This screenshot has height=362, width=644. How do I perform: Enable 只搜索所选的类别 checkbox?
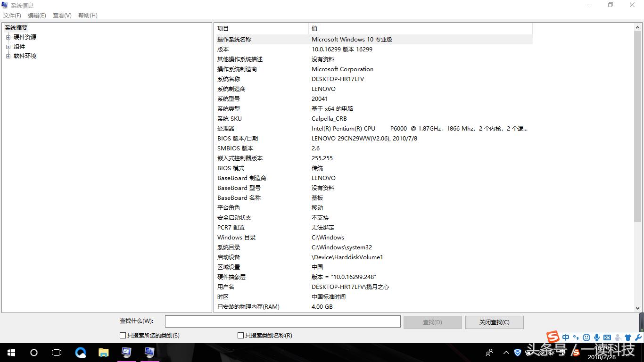pyautogui.click(x=122, y=335)
